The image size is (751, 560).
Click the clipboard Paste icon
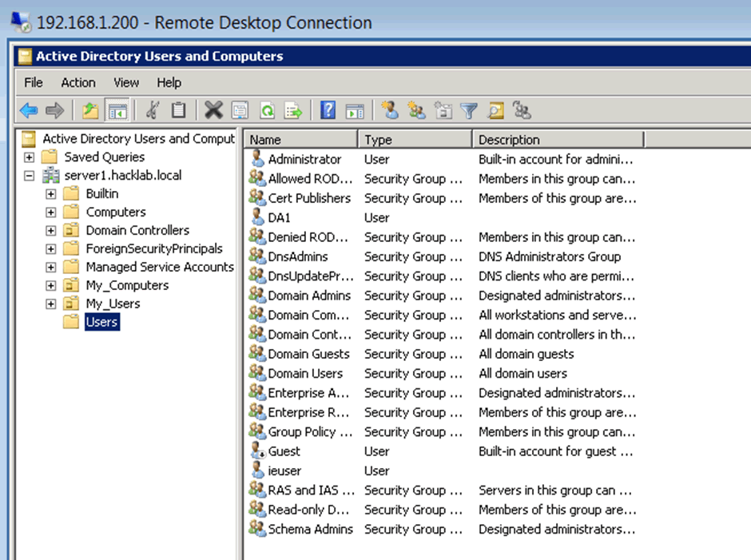click(179, 111)
